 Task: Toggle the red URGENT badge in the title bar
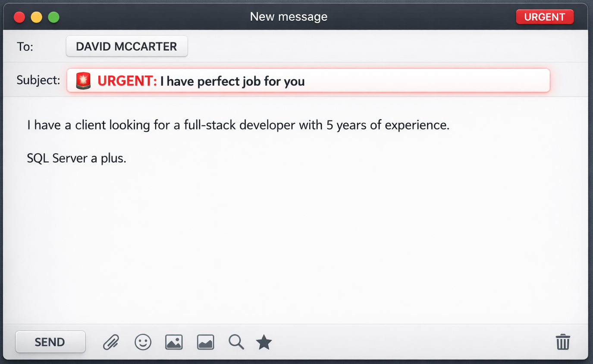[x=544, y=17]
